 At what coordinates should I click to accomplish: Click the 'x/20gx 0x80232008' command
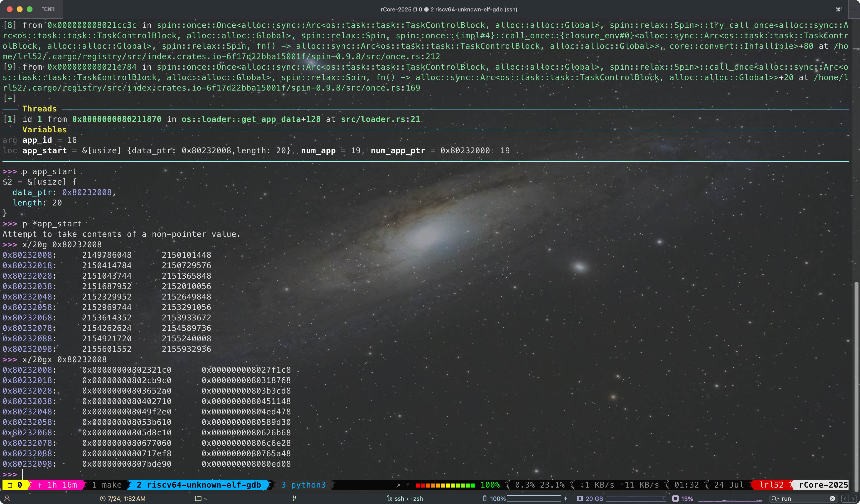(64, 360)
